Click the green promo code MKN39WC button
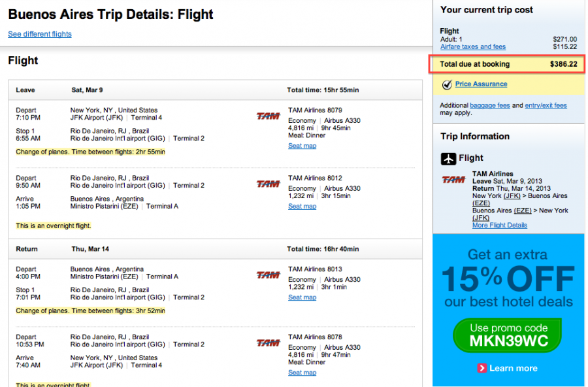 pos(508,335)
